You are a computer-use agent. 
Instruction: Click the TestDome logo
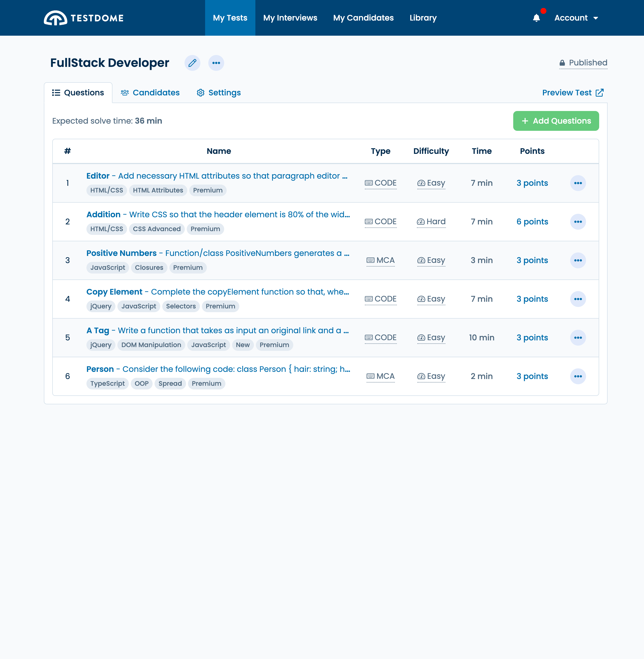click(83, 18)
